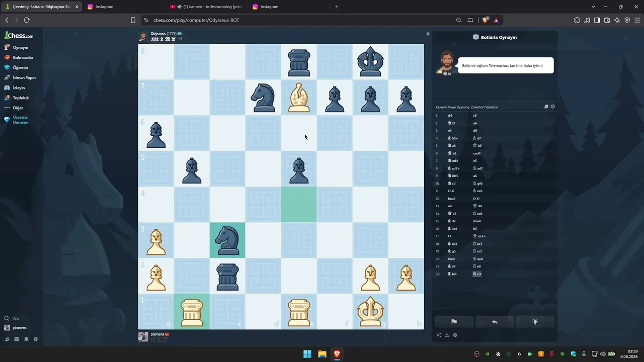Open the messages envelope icon
This screenshot has height=362, width=644.
pyautogui.click(x=17, y=339)
